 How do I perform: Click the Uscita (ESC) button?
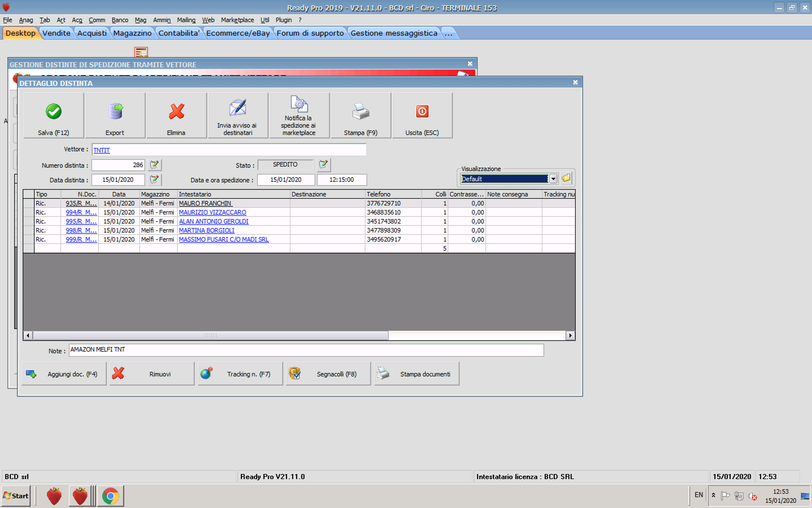(x=422, y=115)
